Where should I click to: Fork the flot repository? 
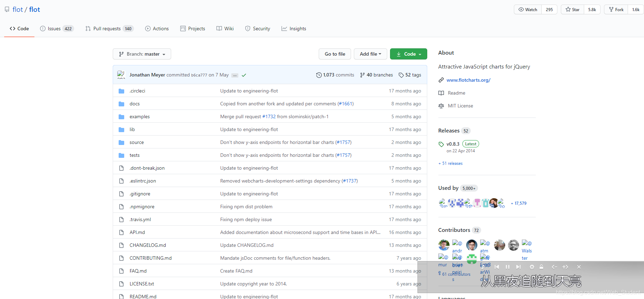(616, 9)
